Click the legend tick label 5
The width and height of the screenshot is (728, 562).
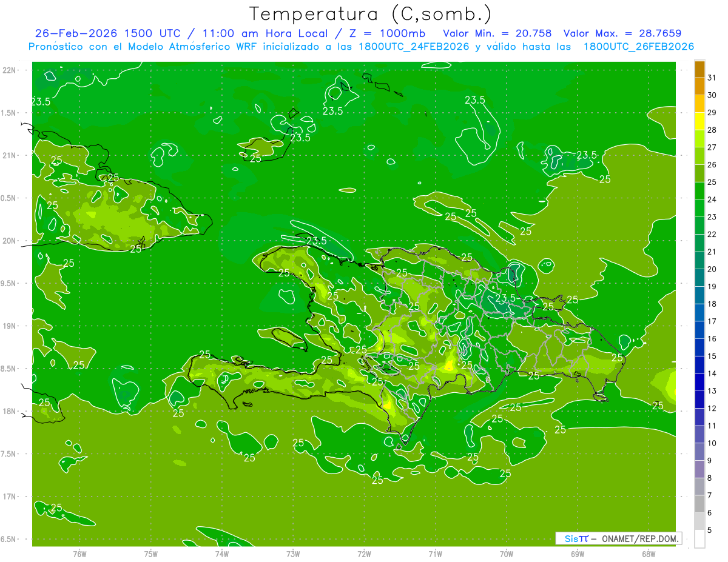[x=710, y=530]
